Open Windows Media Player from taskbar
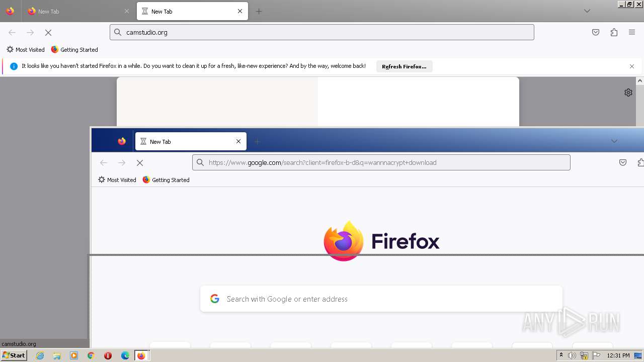 coord(74,355)
